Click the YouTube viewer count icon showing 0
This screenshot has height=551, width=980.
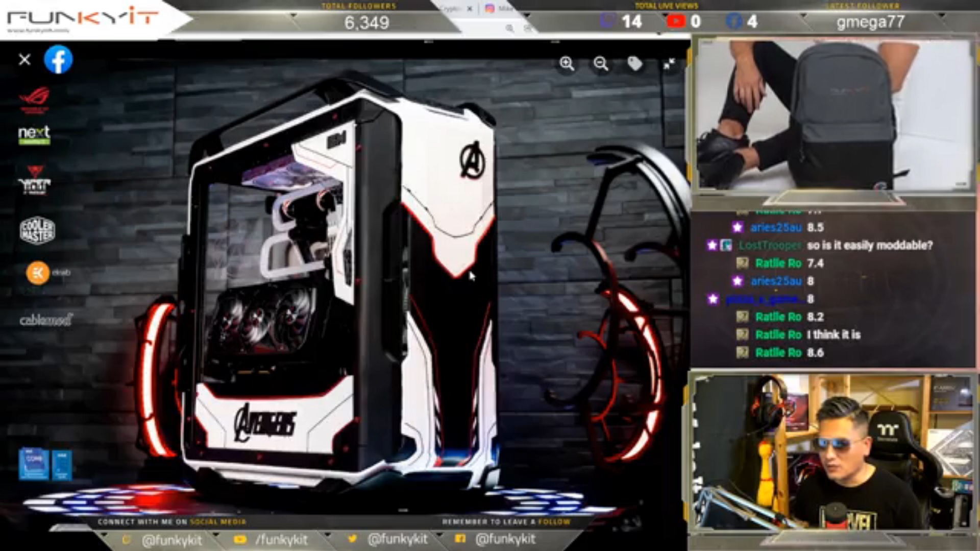point(675,21)
